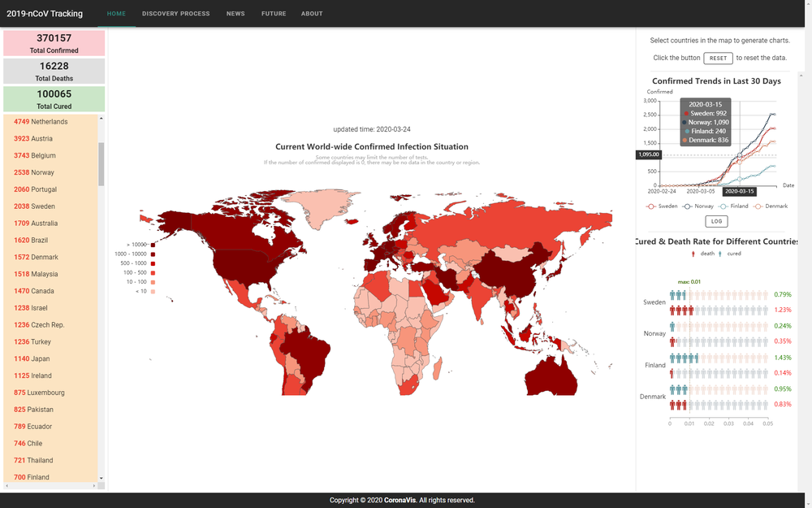Image resolution: width=812 pixels, height=508 pixels.
Task: Open the ABOUT tab
Action: pos(312,14)
